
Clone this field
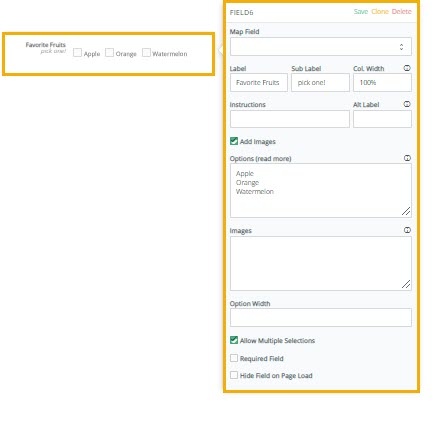380,12
